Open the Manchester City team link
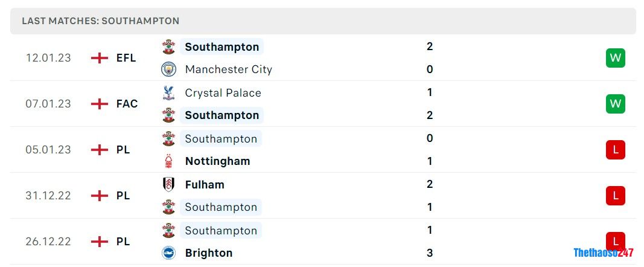The width and height of the screenshot is (644, 267). pos(228,69)
